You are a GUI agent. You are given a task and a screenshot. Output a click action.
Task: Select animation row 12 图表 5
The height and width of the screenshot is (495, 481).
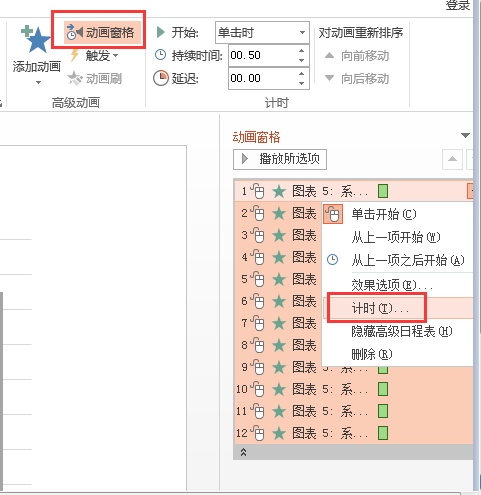353,433
